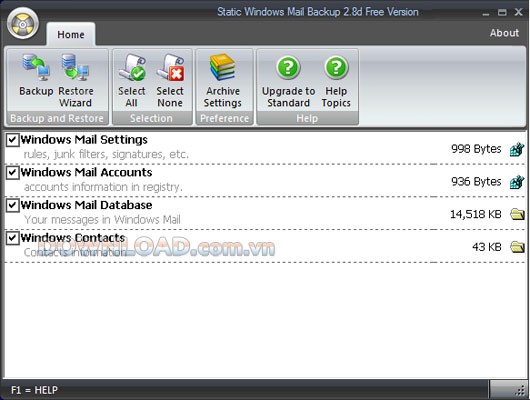
Task: Click 'F1 = HELP' in status bar
Action: click(34, 390)
